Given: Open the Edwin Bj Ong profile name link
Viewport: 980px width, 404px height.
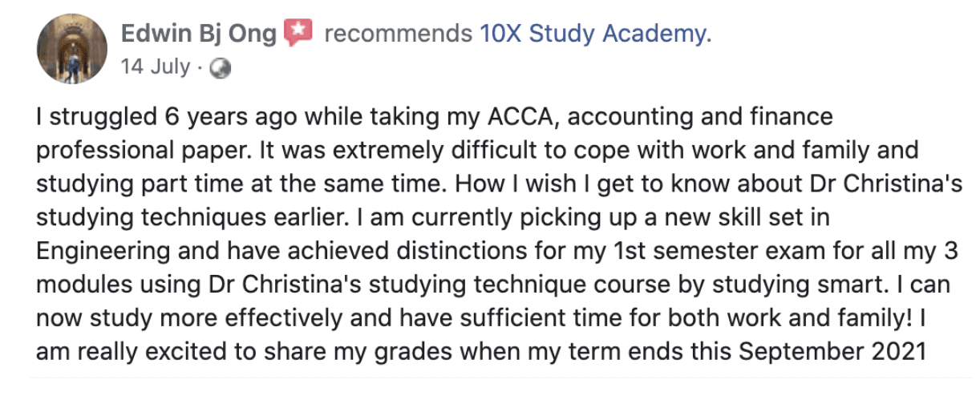Looking at the screenshot, I should (199, 34).
